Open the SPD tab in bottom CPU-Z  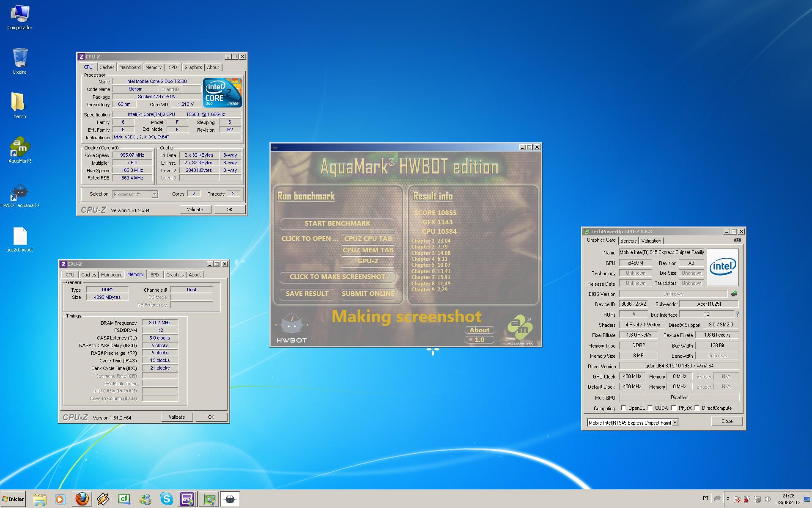(155, 275)
